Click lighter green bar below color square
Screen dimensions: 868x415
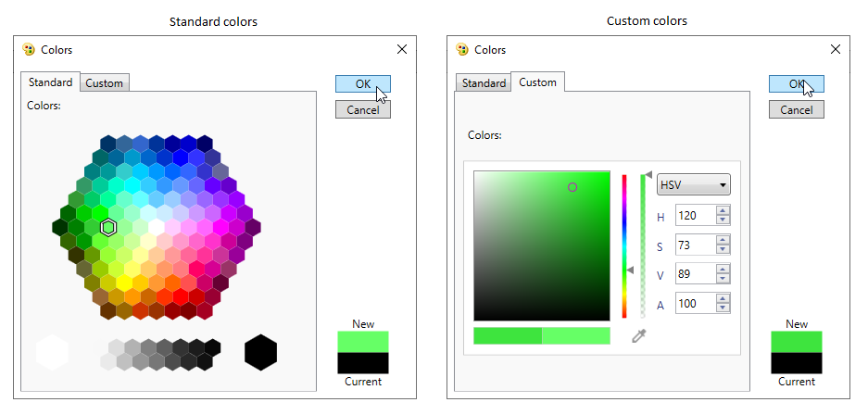(x=575, y=335)
